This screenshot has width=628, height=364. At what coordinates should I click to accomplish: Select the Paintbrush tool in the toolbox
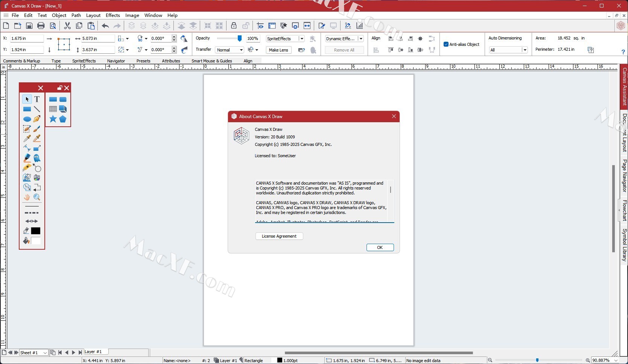click(37, 129)
